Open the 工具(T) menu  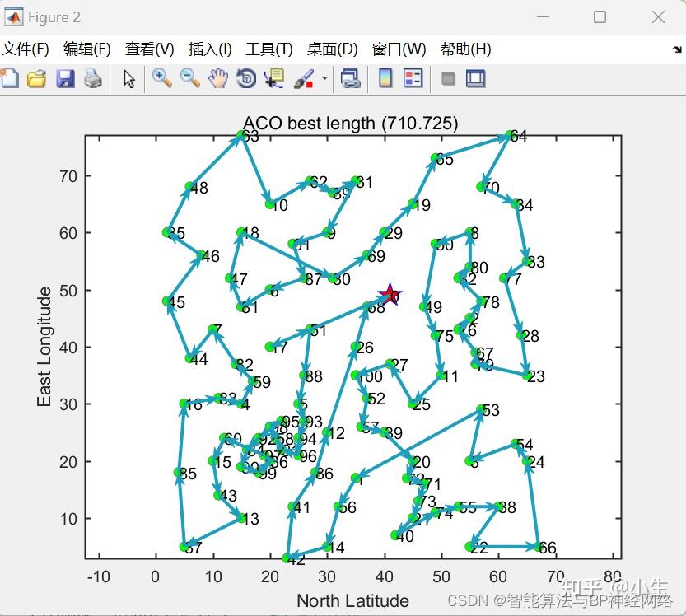[x=267, y=49]
